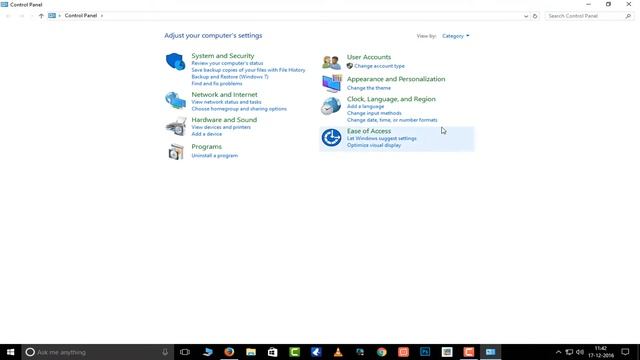Open the Ease of Access circular icon
The image size is (640, 360).
tap(331, 138)
